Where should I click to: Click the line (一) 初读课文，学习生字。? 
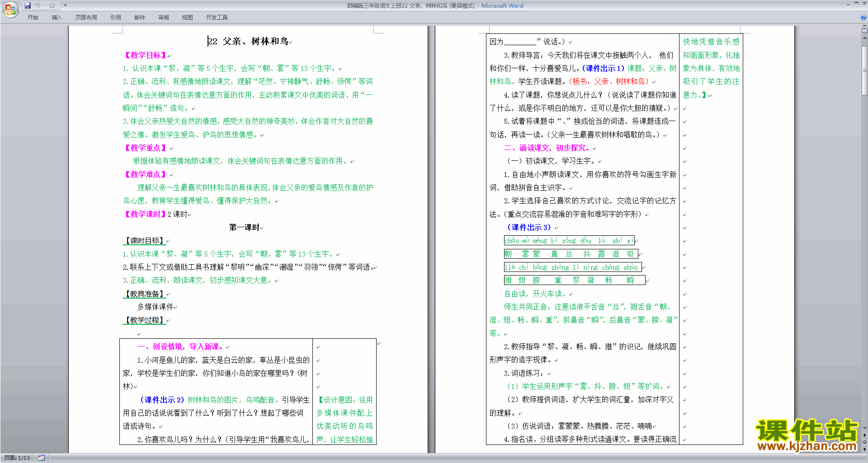pos(550,161)
